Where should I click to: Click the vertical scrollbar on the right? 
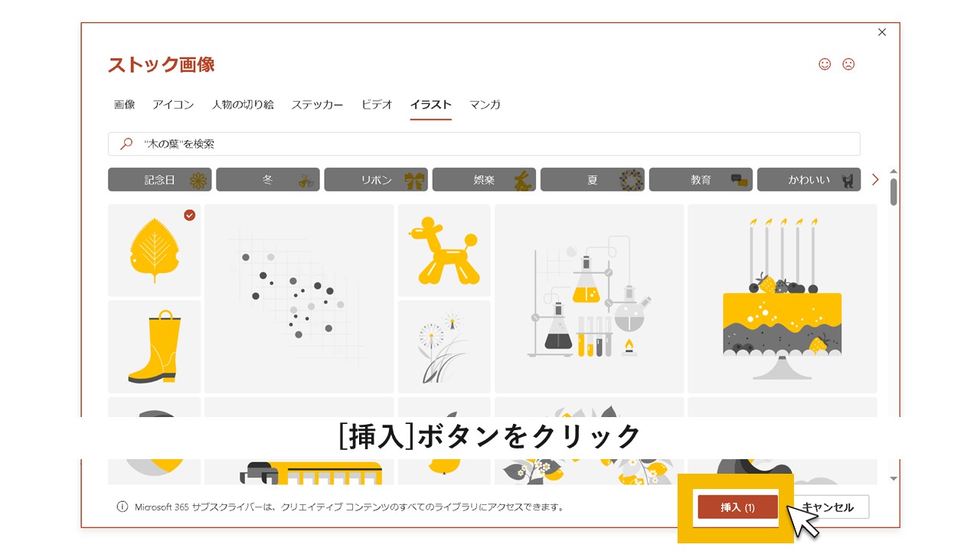pos(892,191)
